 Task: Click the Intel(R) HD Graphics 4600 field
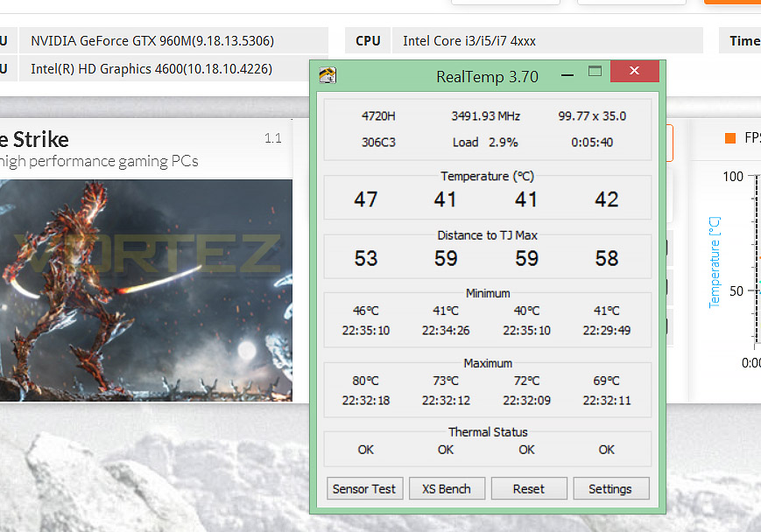(164, 69)
